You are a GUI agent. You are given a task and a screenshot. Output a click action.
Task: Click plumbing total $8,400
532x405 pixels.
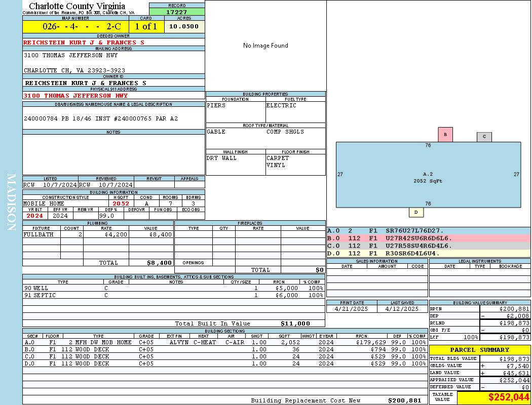click(x=160, y=263)
